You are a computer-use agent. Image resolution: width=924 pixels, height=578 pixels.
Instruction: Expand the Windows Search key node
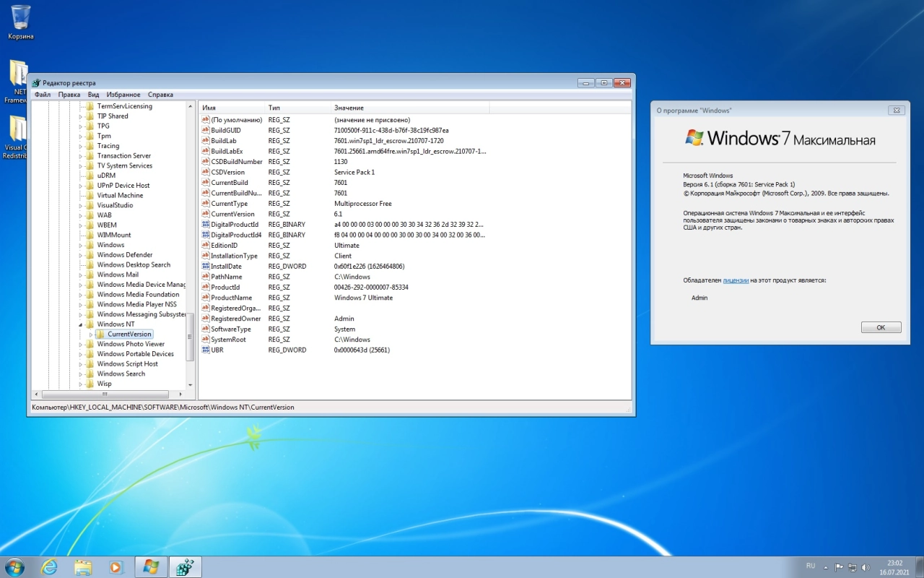point(81,374)
